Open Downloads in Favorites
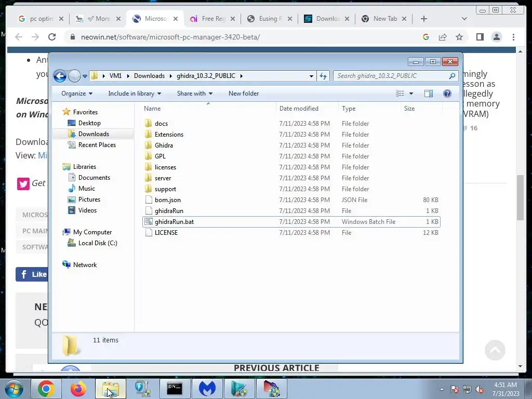 click(94, 134)
